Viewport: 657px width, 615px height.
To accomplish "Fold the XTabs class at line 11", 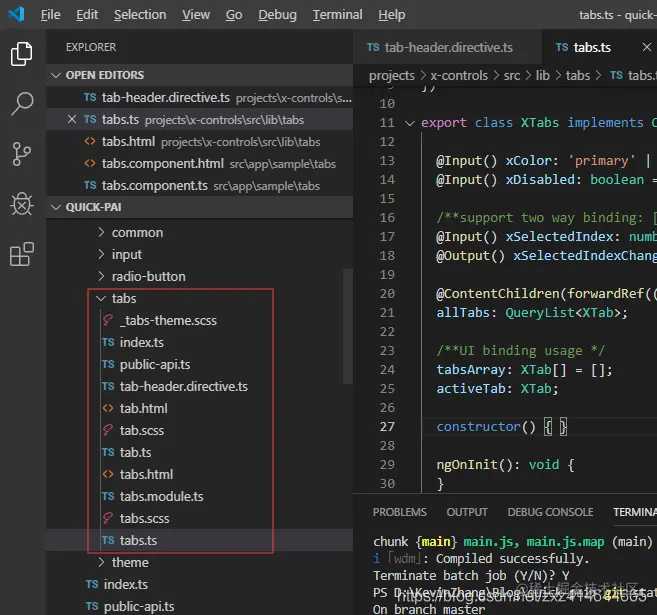I will (x=410, y=123).
